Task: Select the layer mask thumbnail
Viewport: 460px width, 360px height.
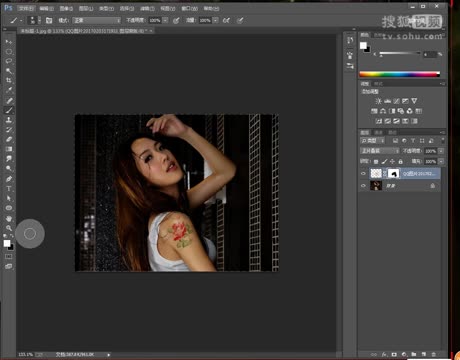Action: [394, 173]
